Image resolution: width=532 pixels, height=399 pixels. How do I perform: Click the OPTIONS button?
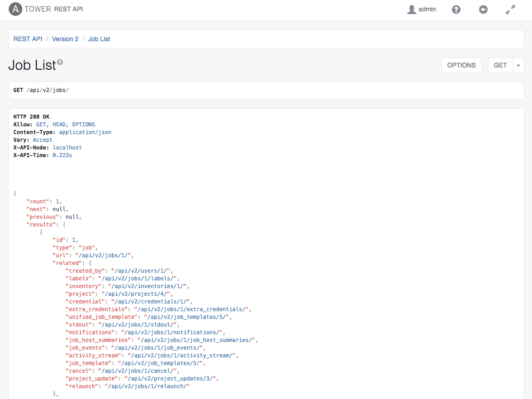461,65
